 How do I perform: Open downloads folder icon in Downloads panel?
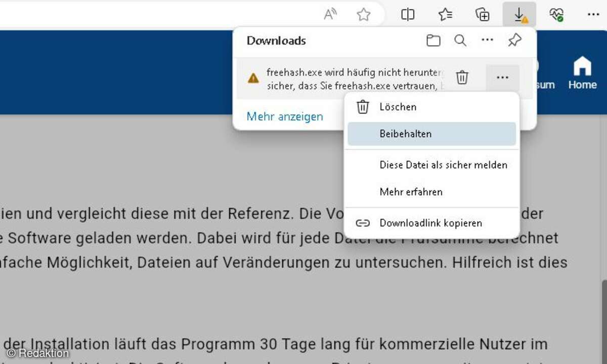point(433,40)
